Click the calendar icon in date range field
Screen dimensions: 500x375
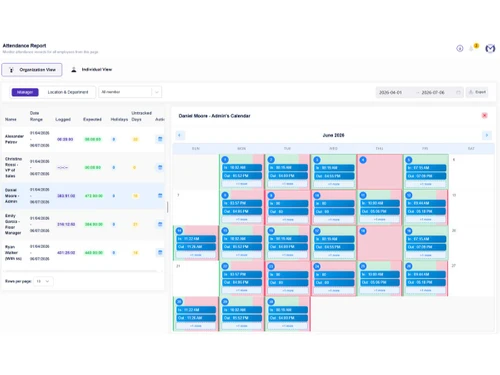coord(458,92)
